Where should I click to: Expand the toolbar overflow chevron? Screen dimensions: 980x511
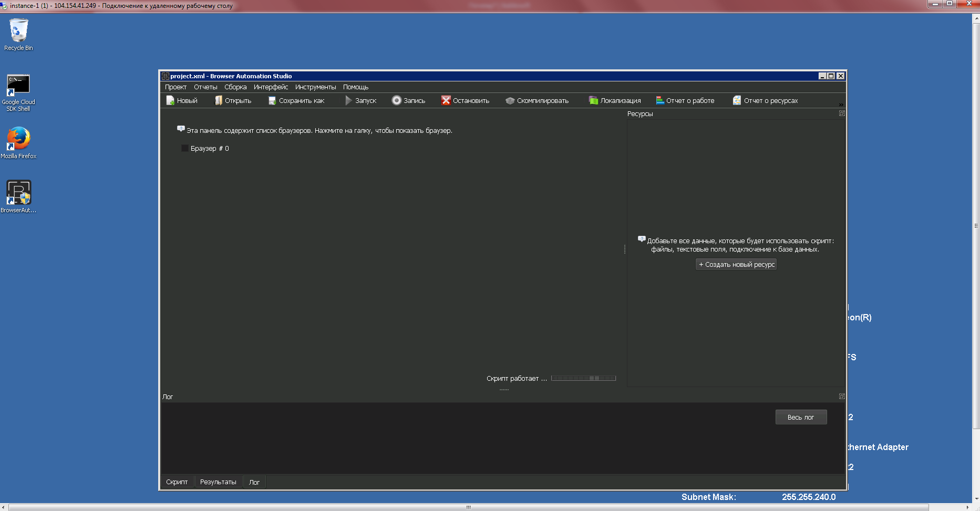841,105
